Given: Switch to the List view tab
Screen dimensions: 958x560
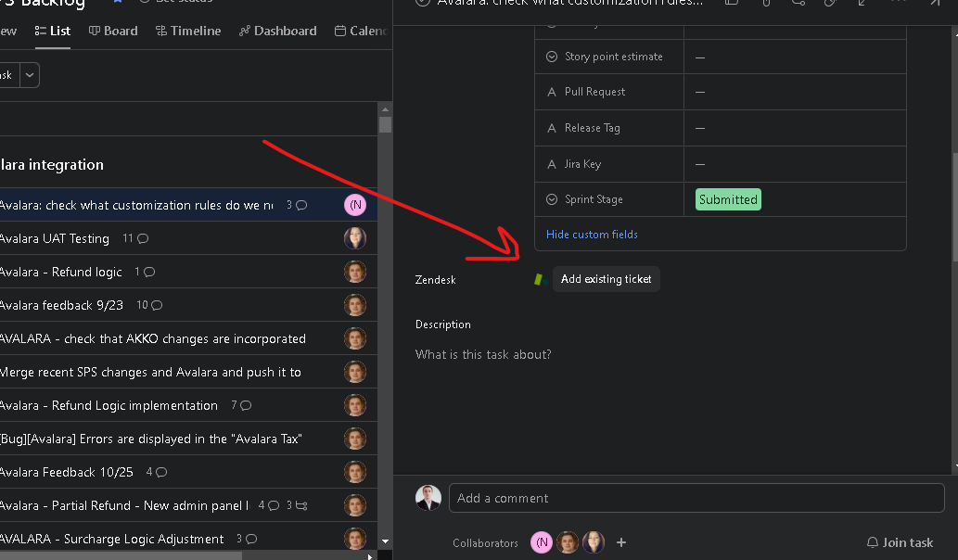Looking at the screenshot, I should pyautogui.click(x=53, y=31).
